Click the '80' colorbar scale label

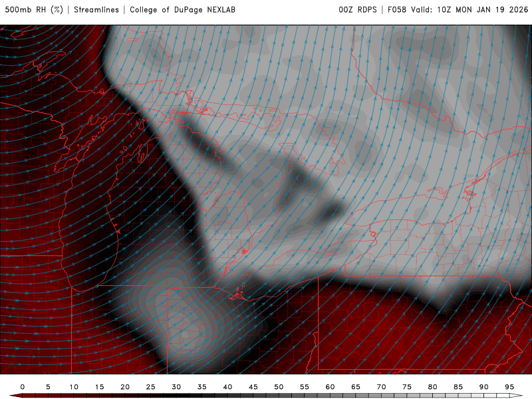pos(433,387)
